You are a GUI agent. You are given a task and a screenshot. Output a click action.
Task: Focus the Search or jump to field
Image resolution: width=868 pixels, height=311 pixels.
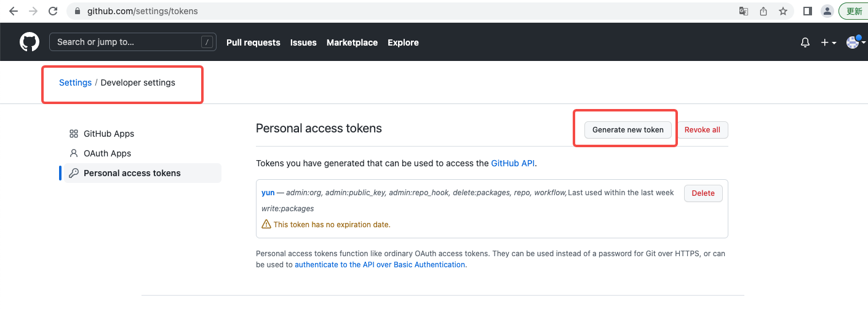point(126,42)
